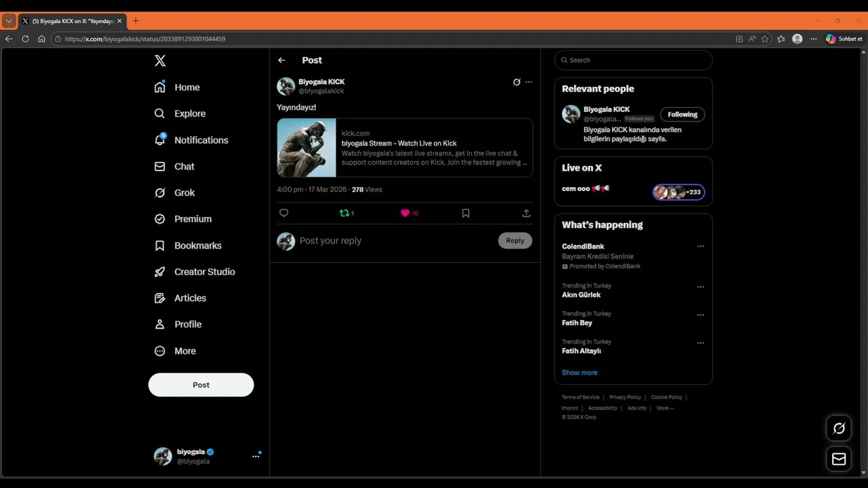This screenshot has width=868, height=488.
Task: Open options for Akın Gürlek trend
Action: pos(701,287)
